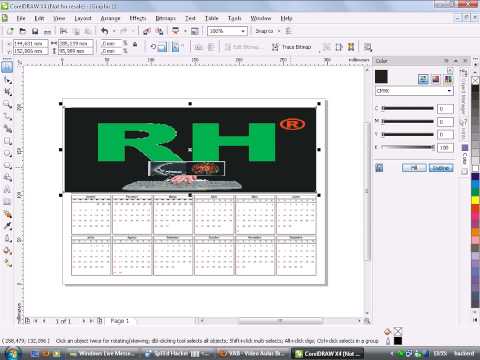The image size is (480, 360).
Task: Select the Text tool
Action: 7,190
